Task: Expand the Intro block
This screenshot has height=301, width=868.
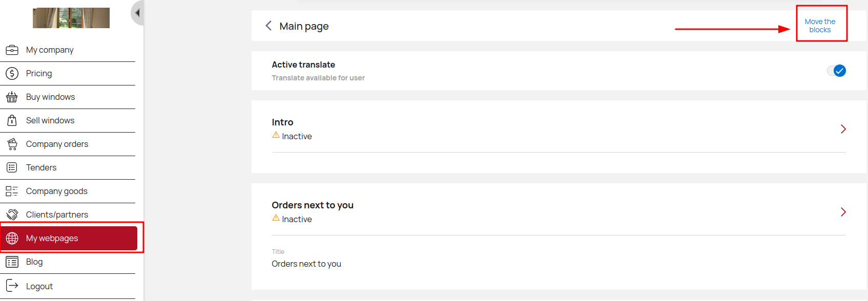Action: coord(843,129)
